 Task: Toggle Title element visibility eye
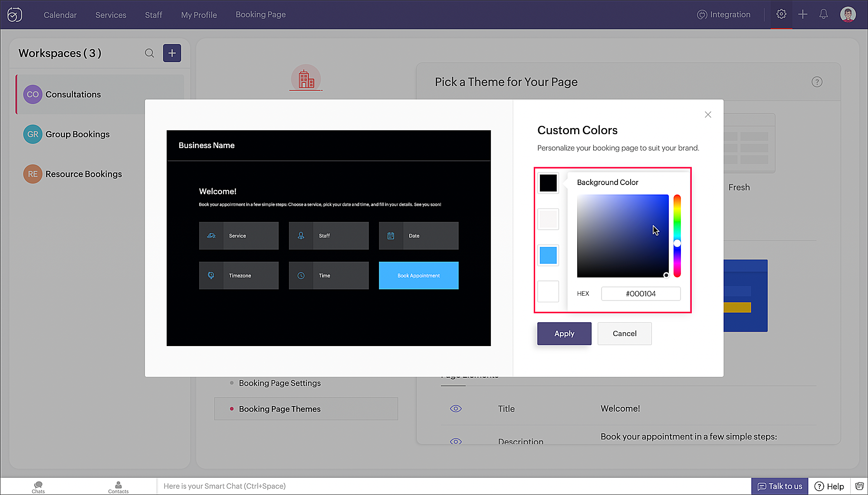456,409
